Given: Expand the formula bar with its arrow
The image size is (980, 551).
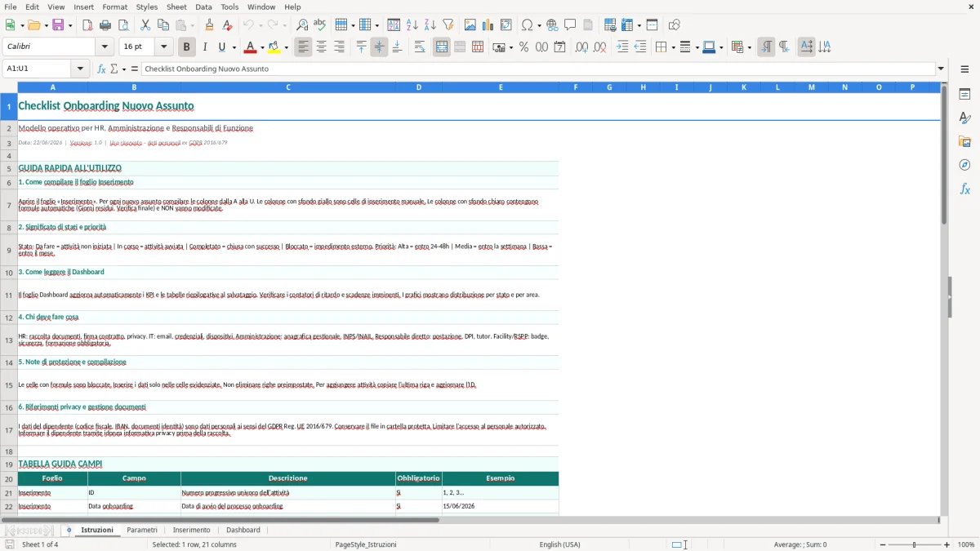Looking at the screenshot, I should pos(941,69).
